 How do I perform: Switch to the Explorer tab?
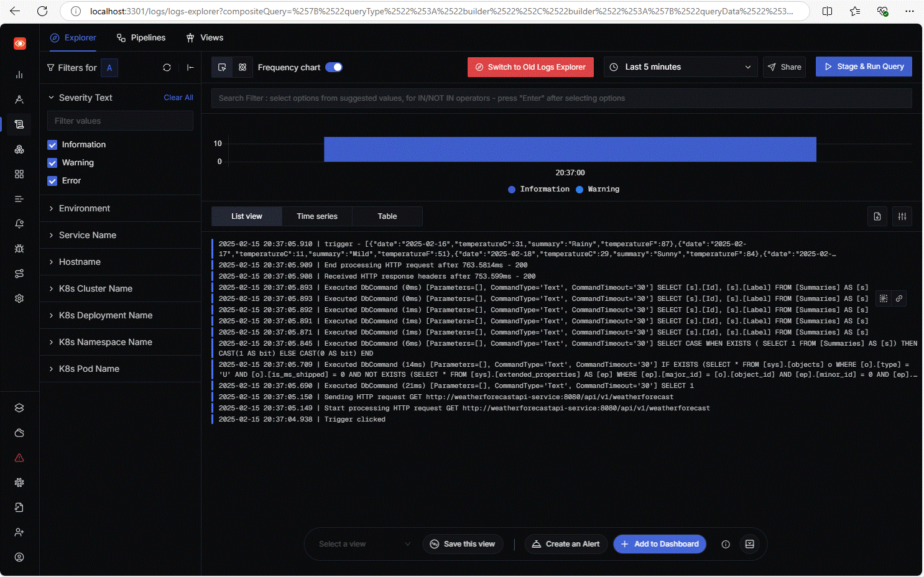pyautogui.click(x=73, y=38)
